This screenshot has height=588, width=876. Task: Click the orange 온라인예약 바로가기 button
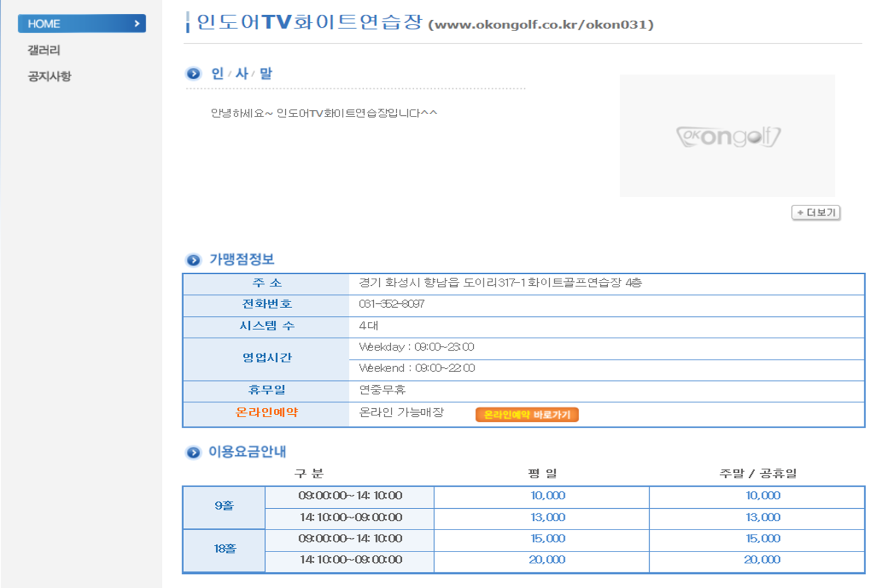(x=527, y=415)
